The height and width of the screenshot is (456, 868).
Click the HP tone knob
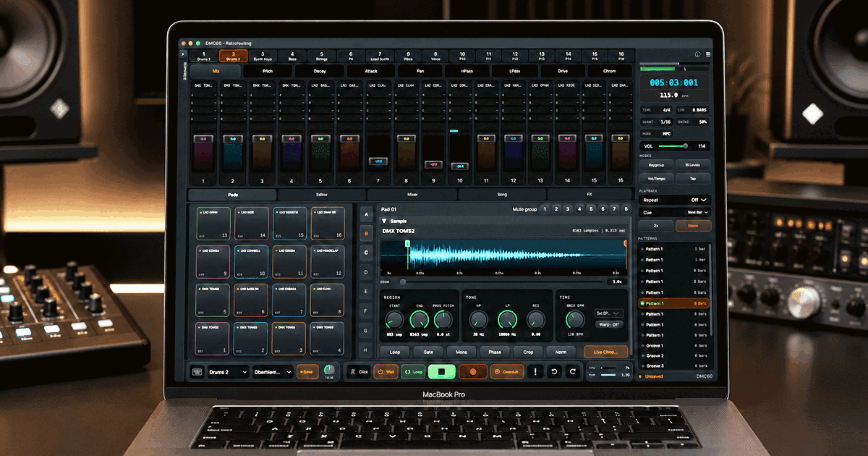click(x=478, y=318)
